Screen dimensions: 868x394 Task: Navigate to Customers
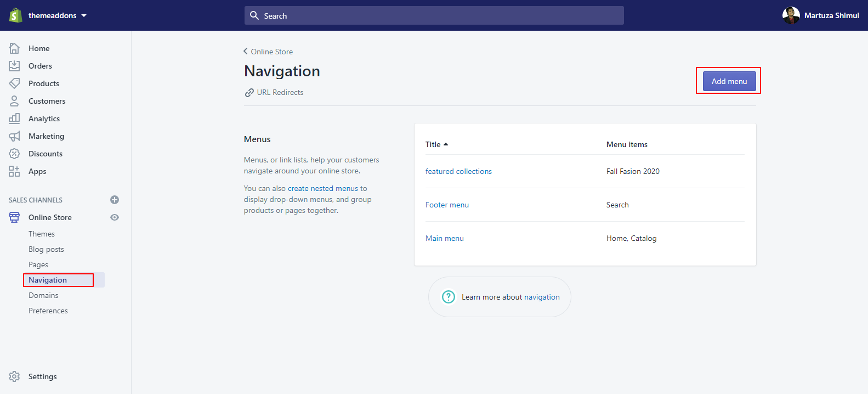click(x=47, y=101)
